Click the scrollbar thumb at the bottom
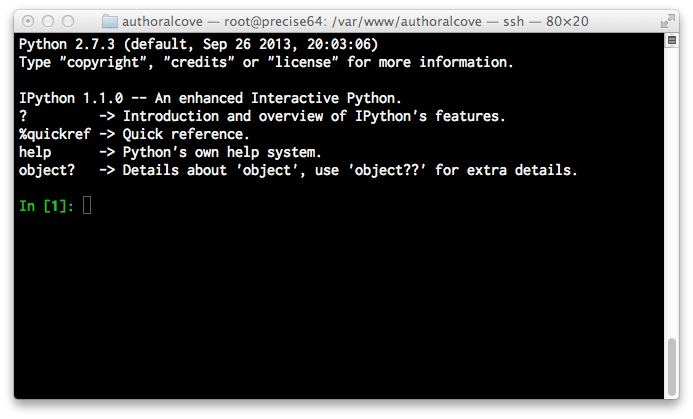693x419 pixels. 669,369
